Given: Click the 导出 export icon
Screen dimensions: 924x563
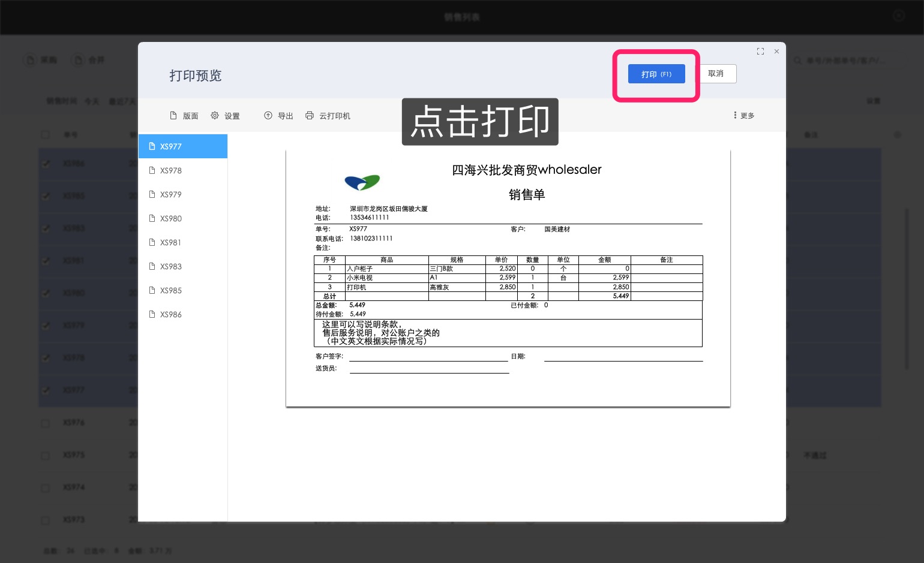Looking at the screenshot, I should point(278,116).
